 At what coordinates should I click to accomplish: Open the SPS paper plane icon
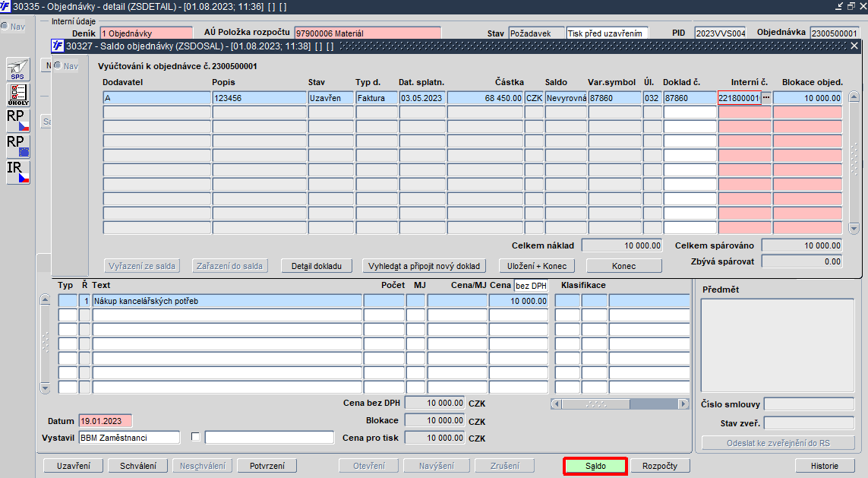click(17, 69)
